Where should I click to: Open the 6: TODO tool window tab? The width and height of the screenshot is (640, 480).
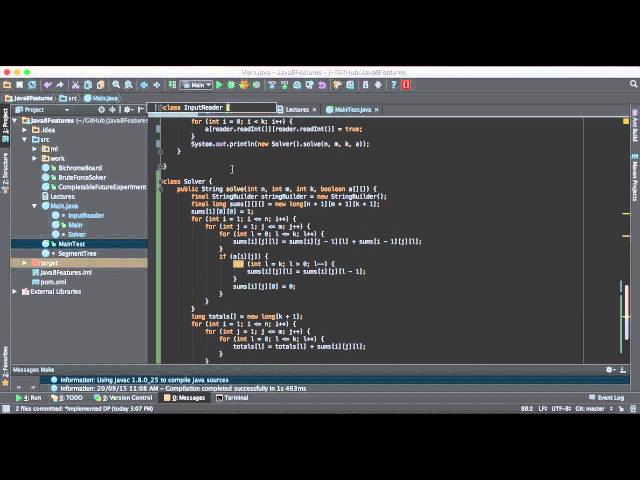pyautogui.click(x=67, y=398)
